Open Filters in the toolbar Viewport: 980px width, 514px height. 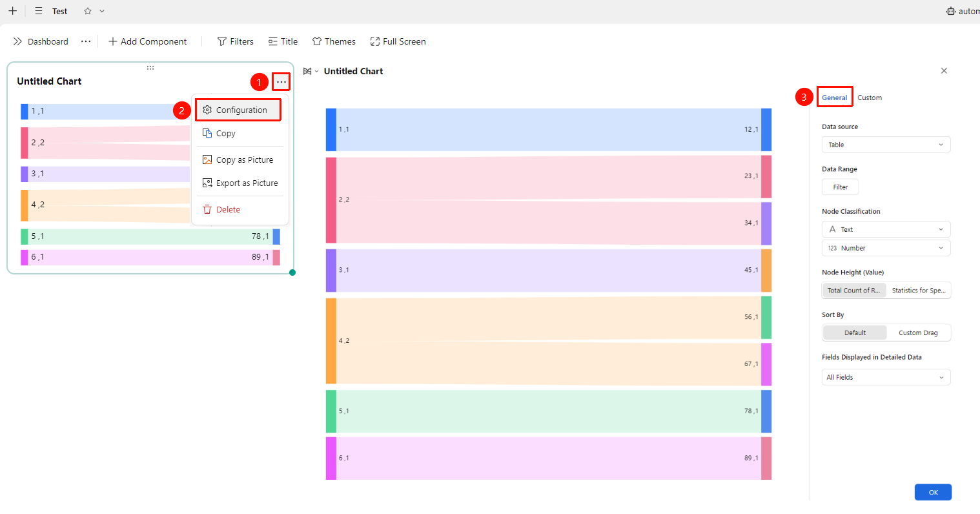point(235,41)
